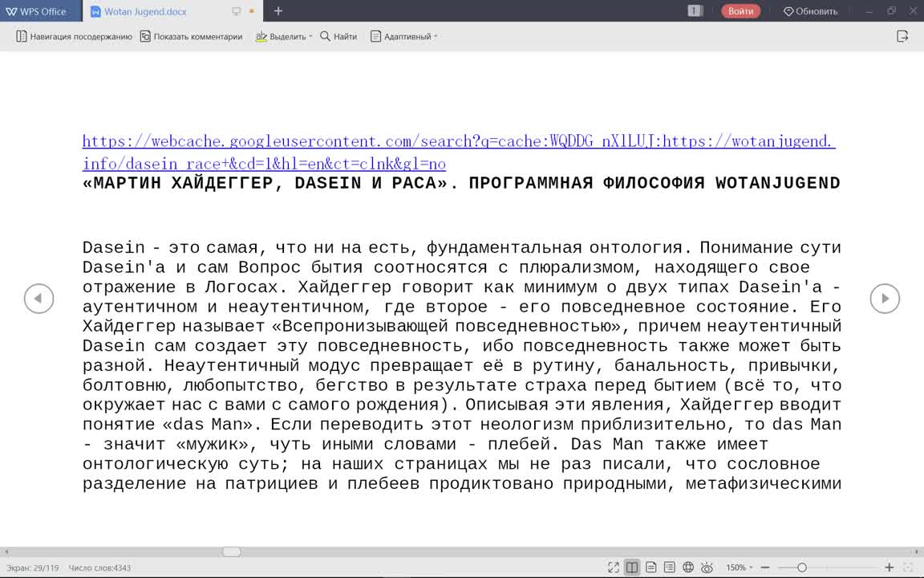
Task: Click the word Логосах in the paragraph
Action: pyautogui.click(x=241, y=287)
